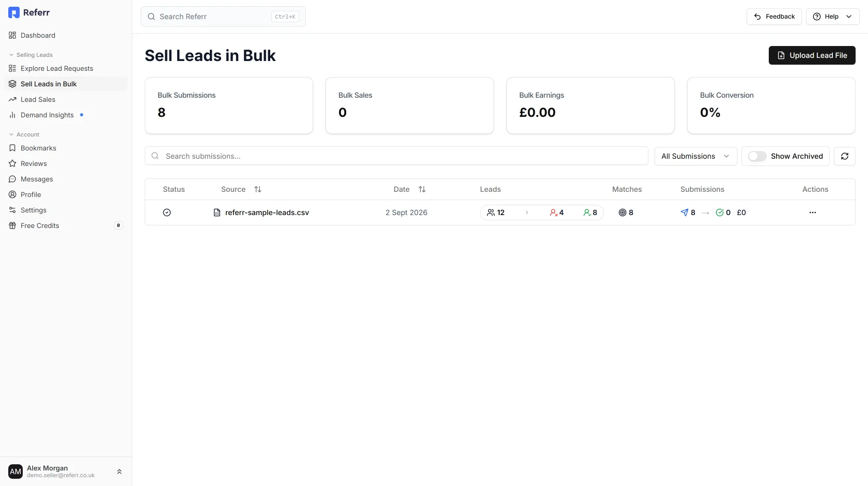
Task: Click Upload Lead File button
Action: [x=812, y=55]
